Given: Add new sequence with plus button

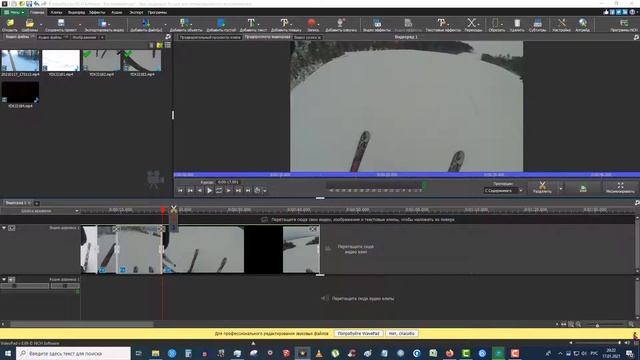Looking at the screenshot, I should pos(37,203).
